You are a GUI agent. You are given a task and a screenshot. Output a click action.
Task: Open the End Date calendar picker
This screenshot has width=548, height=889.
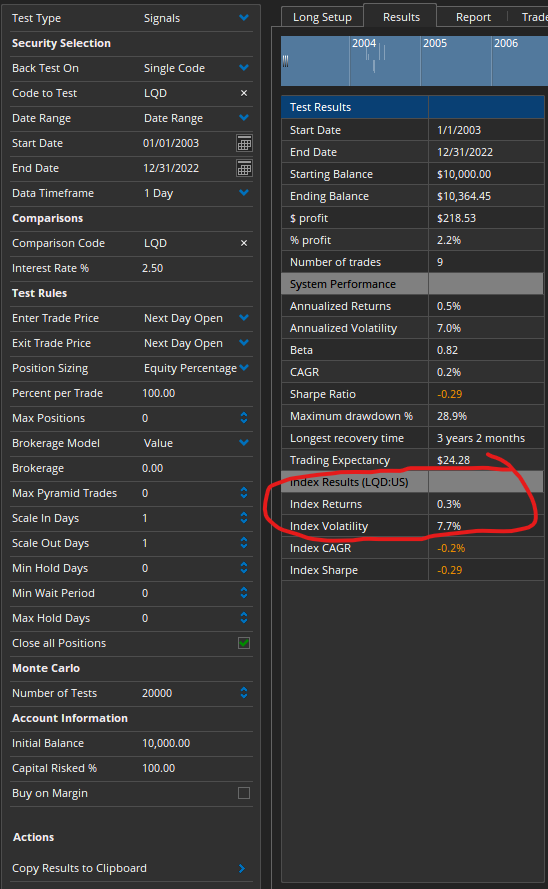click(x=244, y=168)
